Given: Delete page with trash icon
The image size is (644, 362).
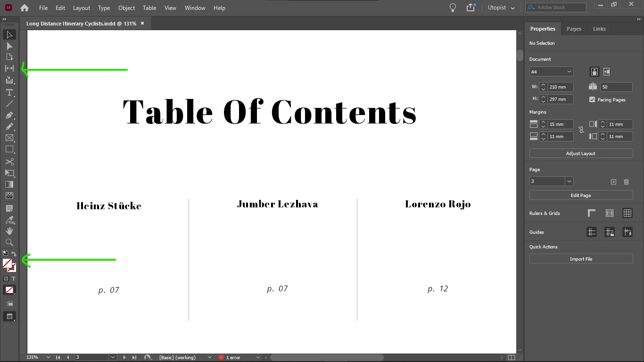Looking at the screenshot, I should click(x=626, y=181).
